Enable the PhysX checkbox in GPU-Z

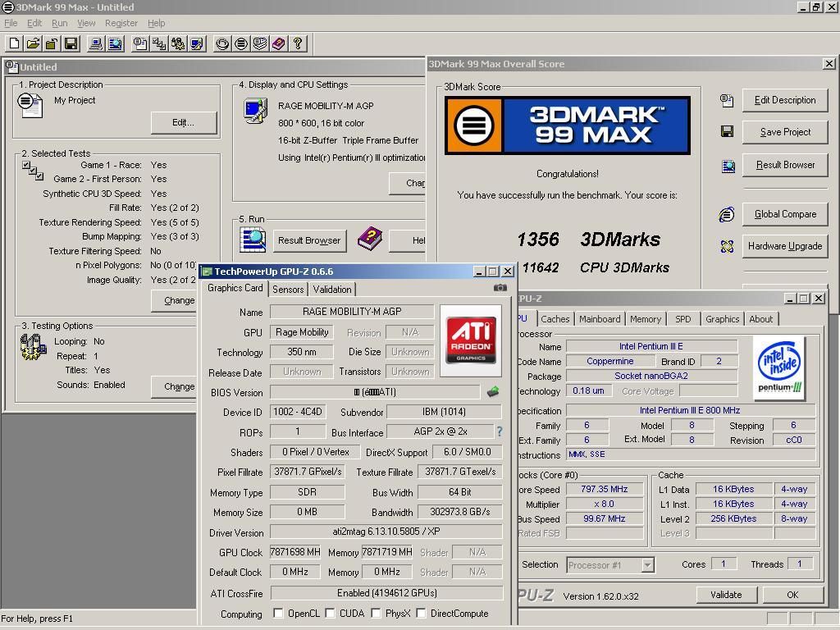pos(376,613)
